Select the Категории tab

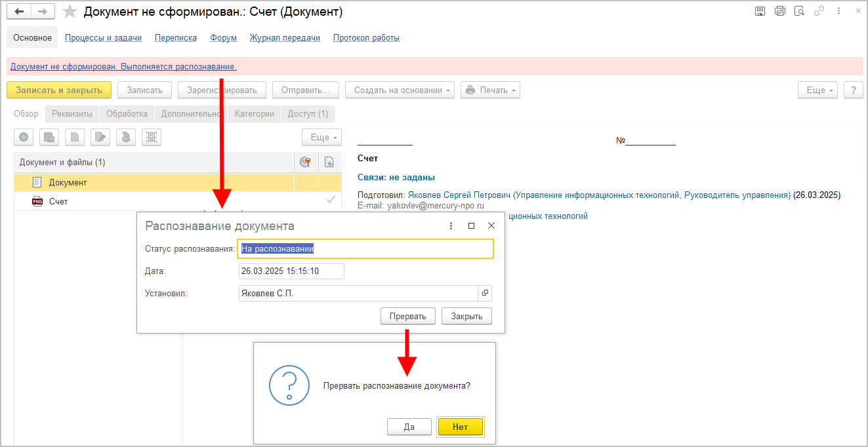coord(255,113)
